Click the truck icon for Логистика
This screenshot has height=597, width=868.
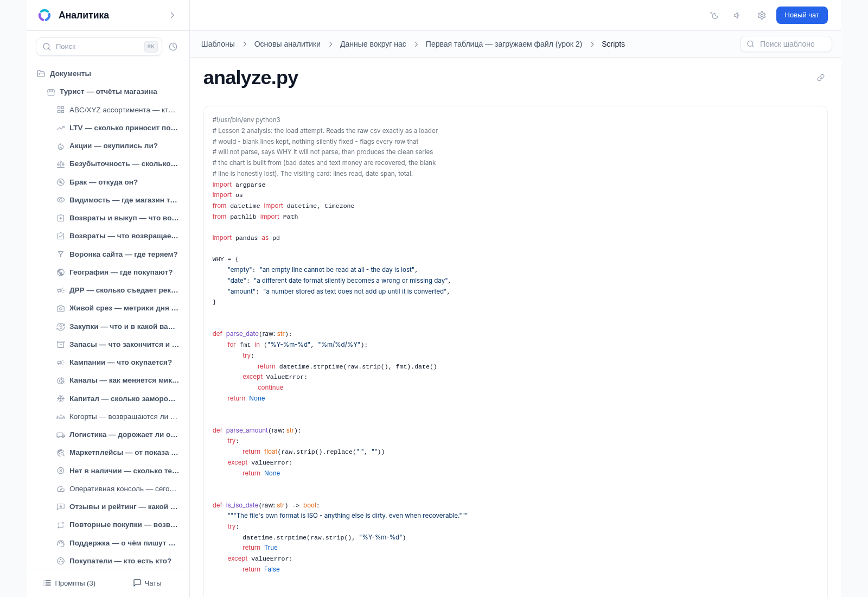coord(61,435)
